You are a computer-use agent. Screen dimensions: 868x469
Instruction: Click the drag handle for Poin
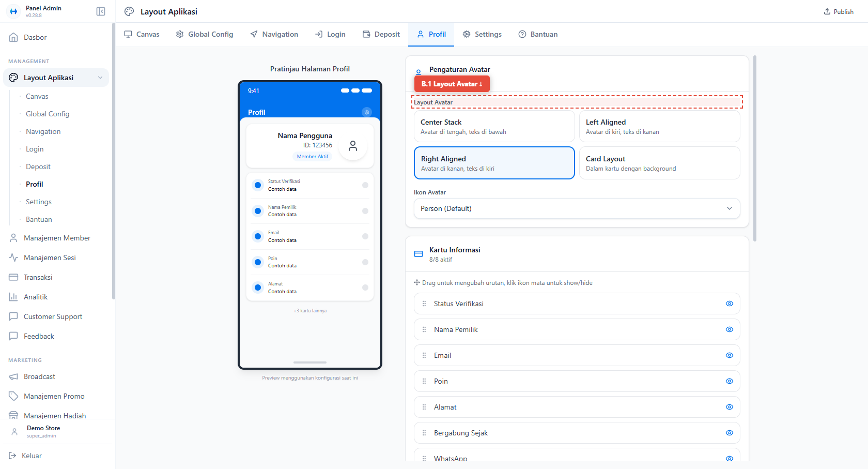point(424,381)
